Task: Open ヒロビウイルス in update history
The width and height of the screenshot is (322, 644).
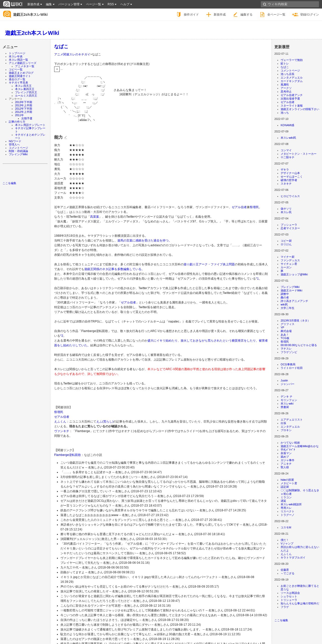Action: 290,196
